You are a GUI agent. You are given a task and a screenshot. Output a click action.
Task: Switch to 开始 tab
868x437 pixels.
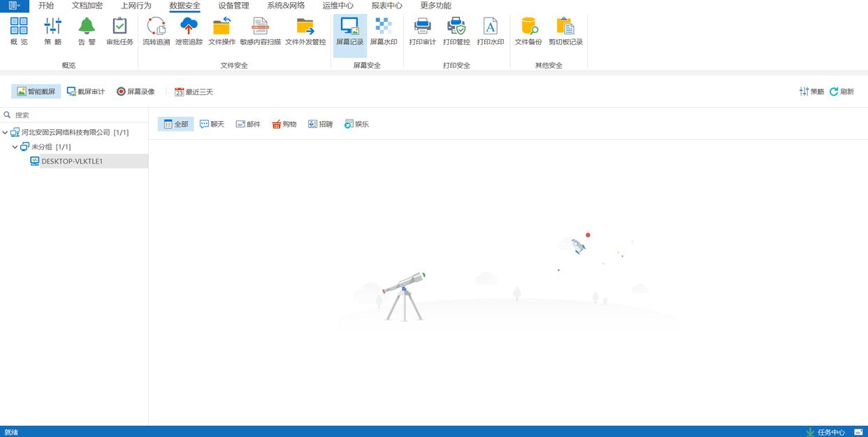point(46,6)
